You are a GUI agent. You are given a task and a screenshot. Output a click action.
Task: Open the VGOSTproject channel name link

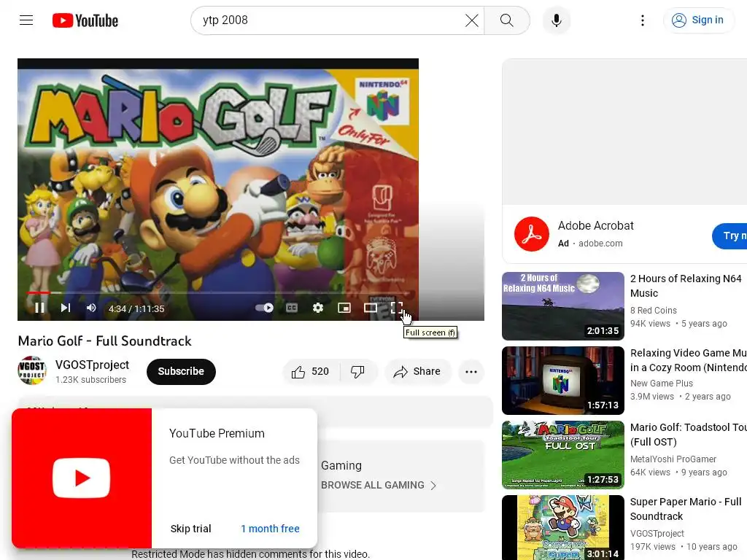(x=92, y=365)
